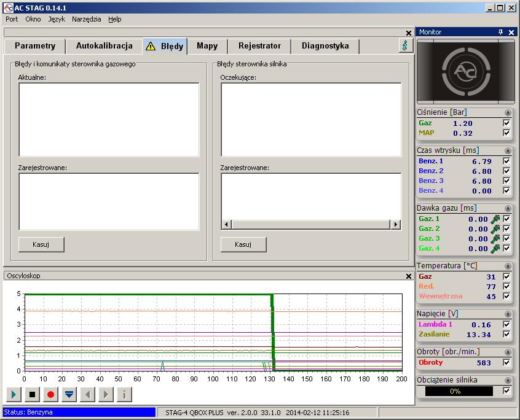Image resolution: width=520 pixels, height=420 pixels.
Task: Click the AC STAG title bar icon
Action: click(x=8, y=7)
